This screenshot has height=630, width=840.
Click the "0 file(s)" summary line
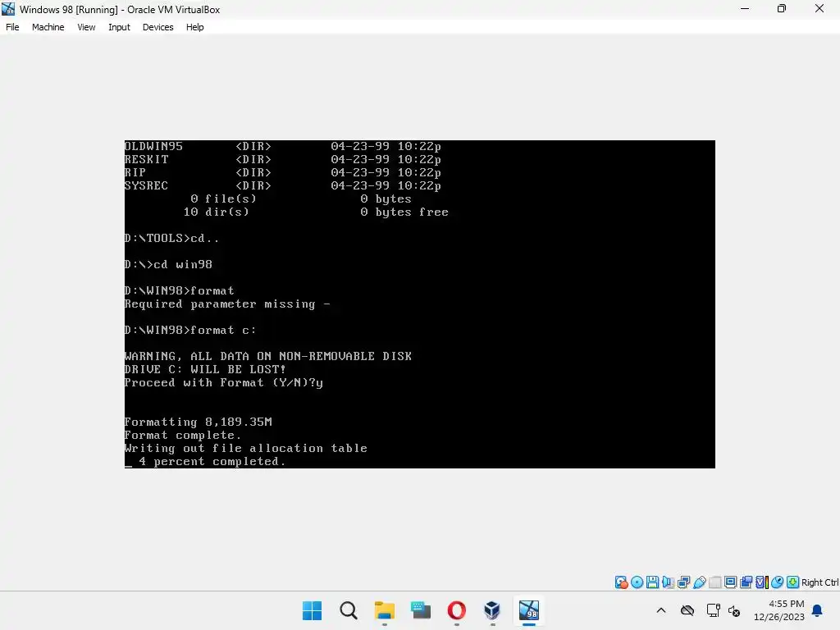tap(301, 199)
